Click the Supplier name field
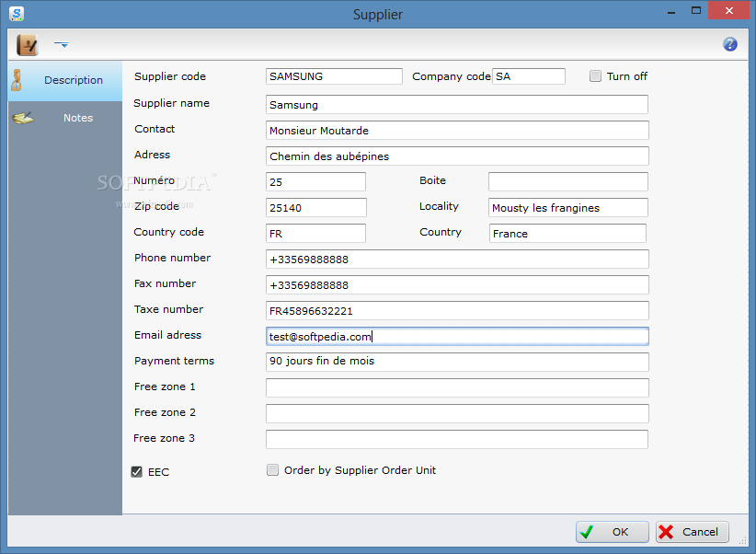Screen dimensions: 756x554 pos(456,105)
